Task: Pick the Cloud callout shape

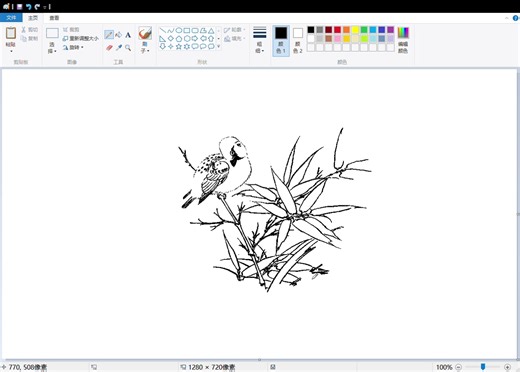Action: coord(211,46)
